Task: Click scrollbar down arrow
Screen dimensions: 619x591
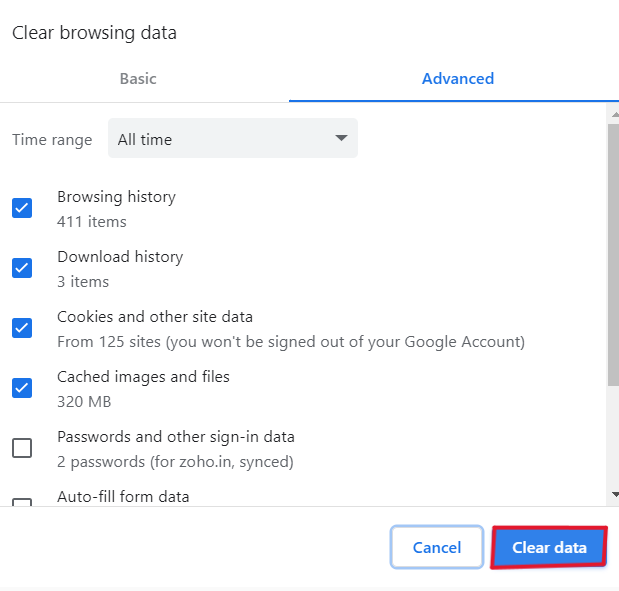Action: (613, 494)
